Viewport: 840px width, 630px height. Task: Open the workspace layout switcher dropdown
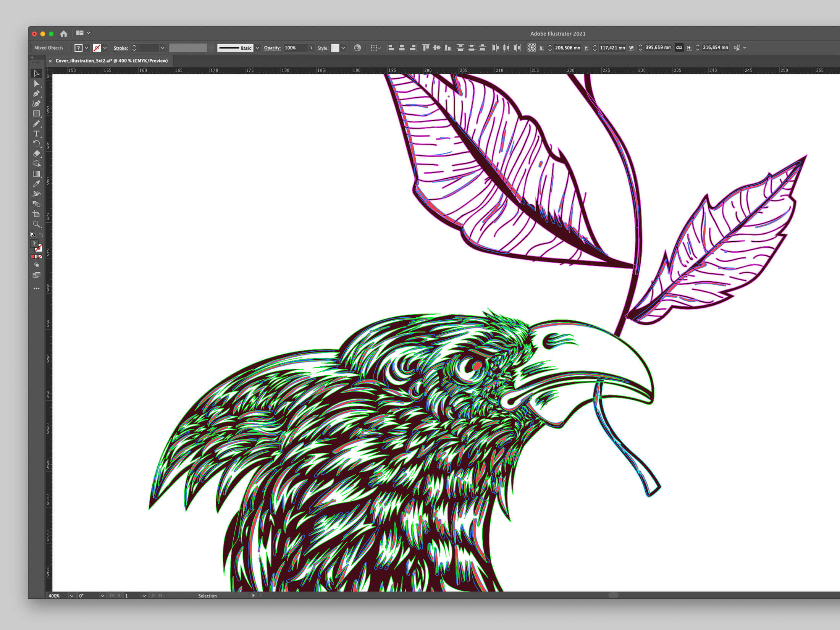[83, 33]
